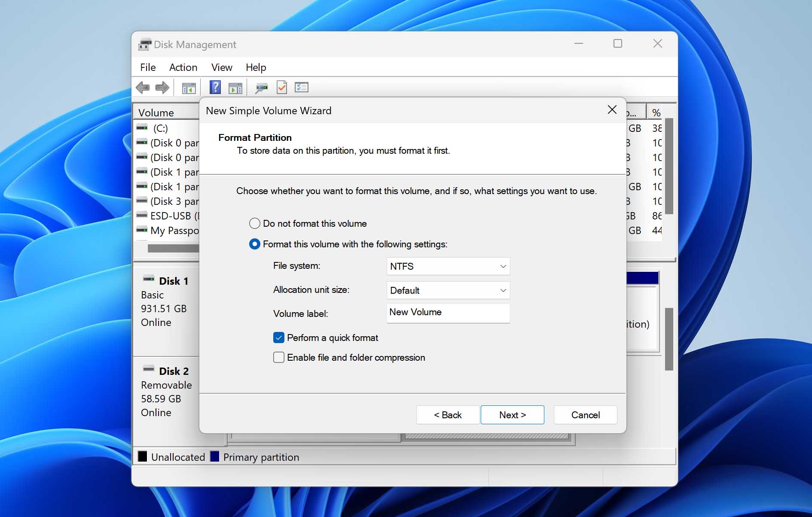Screen dimensions: 812x517
Task: Click the Disk 2 label
Action: pyautogui.click(x=174, y=371)
